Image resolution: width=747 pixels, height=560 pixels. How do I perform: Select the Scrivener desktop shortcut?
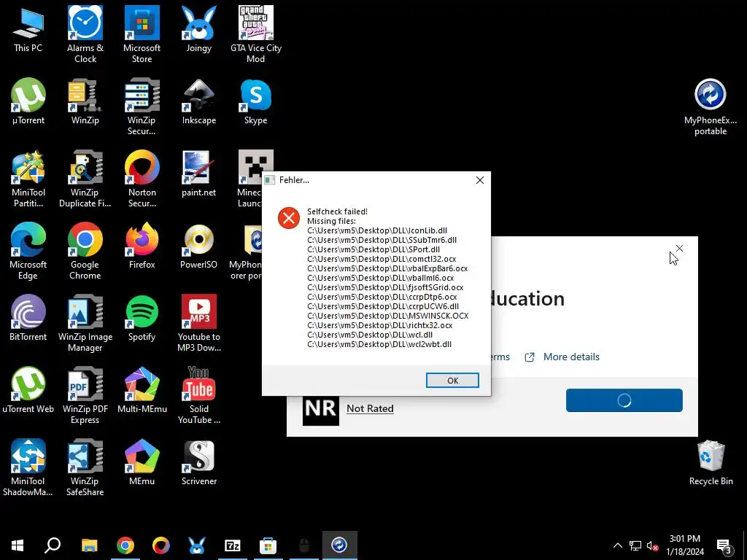(x=198, y=462)
